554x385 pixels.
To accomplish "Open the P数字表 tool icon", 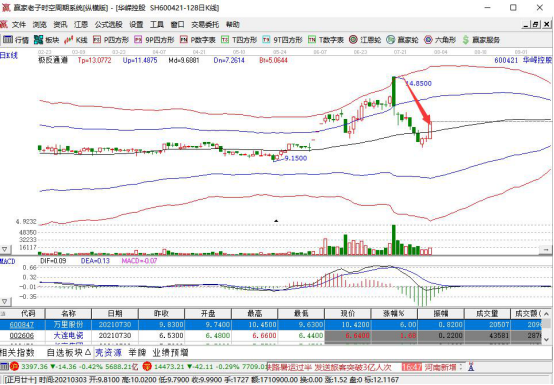I will 183,40.
